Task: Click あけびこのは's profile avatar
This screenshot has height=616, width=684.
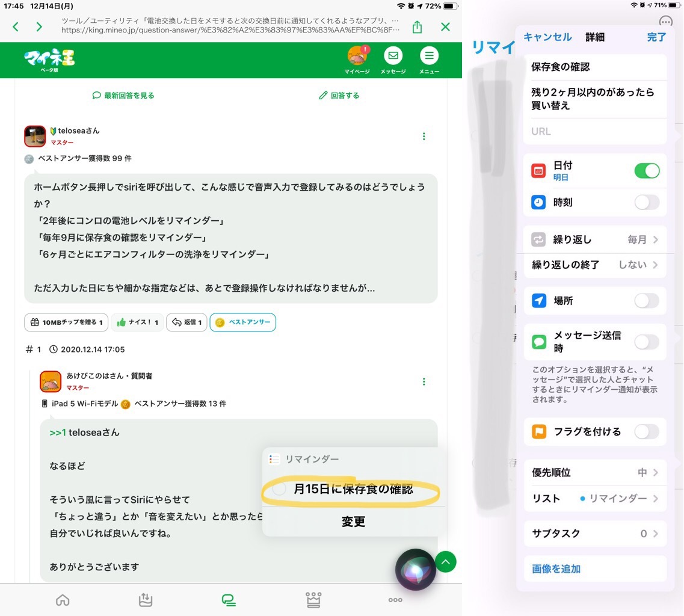Action: pos(51,381)
